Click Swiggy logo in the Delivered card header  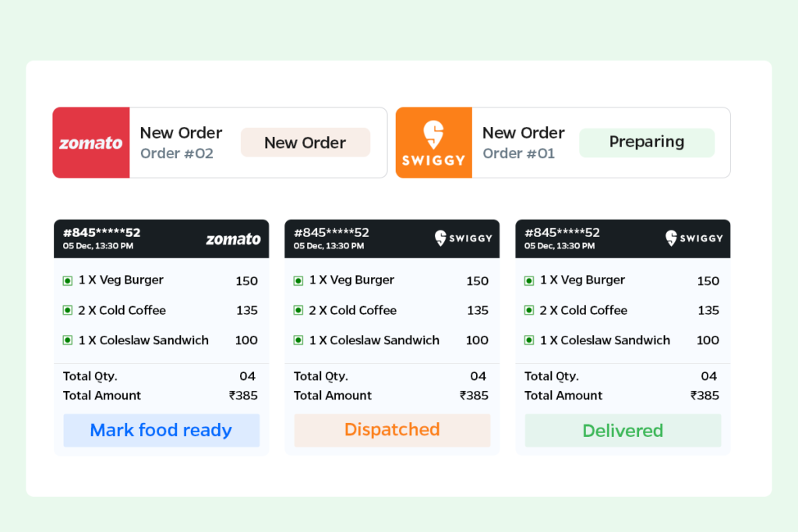[x=694, y=238]
